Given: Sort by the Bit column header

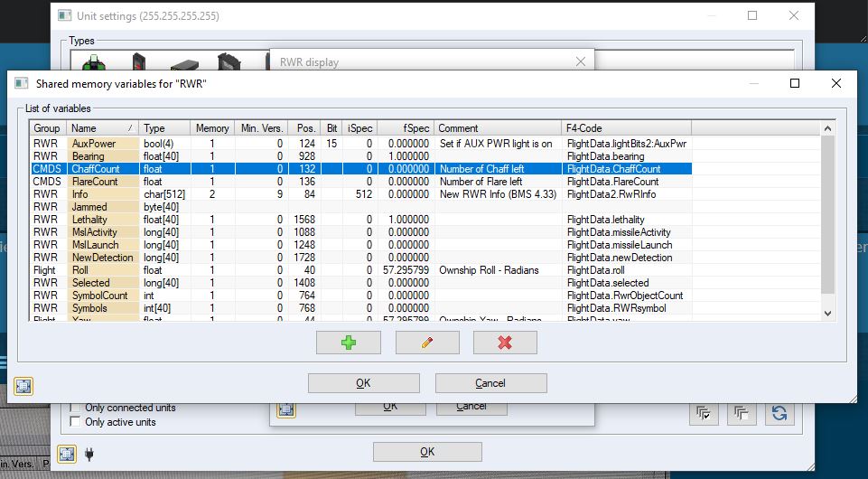Looking at the screenshot, I should click(x=331, y=128).
